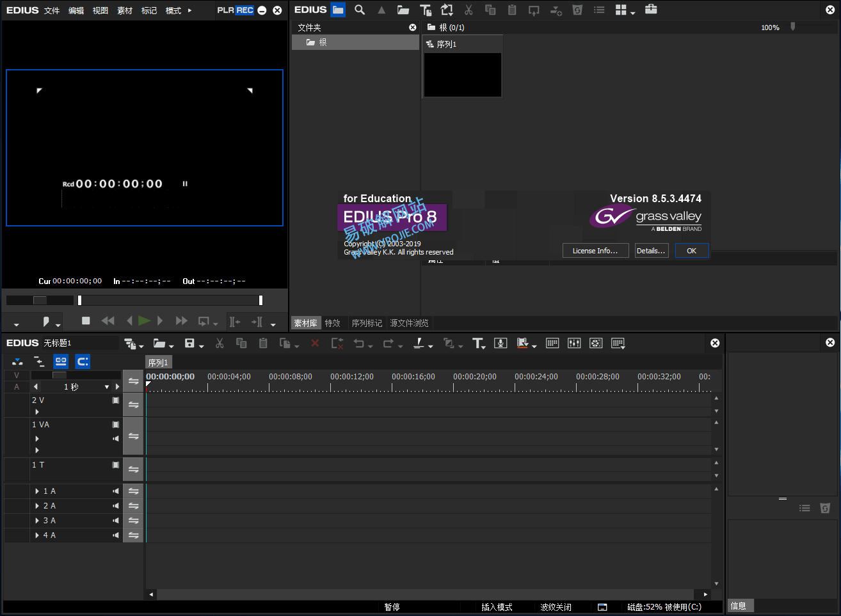Click the player shuttle slider
This screenshot has width=841, height=616.
click(40, 300)
